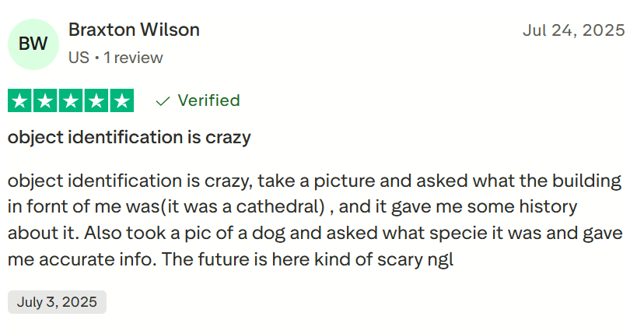Select the fourth green rating star
This screenshot has width=644, height=334.
point(96,101)
